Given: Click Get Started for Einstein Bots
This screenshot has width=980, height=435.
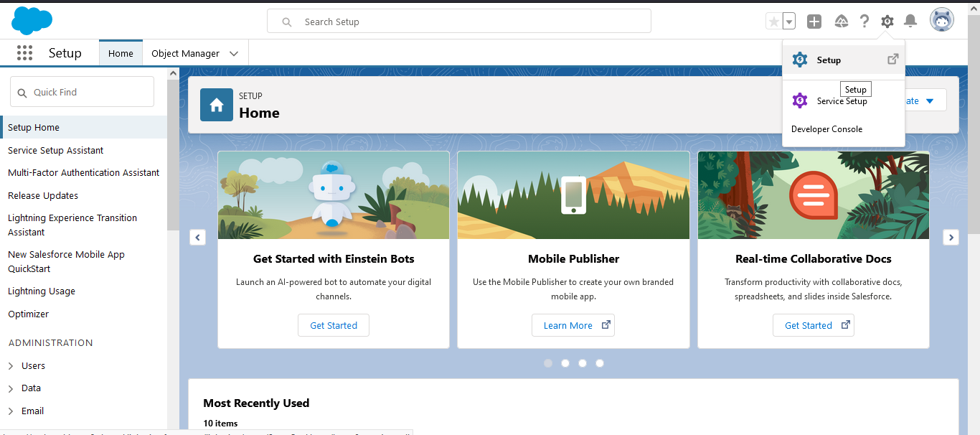Looking at the screenshot, I should tap(334, 325).
